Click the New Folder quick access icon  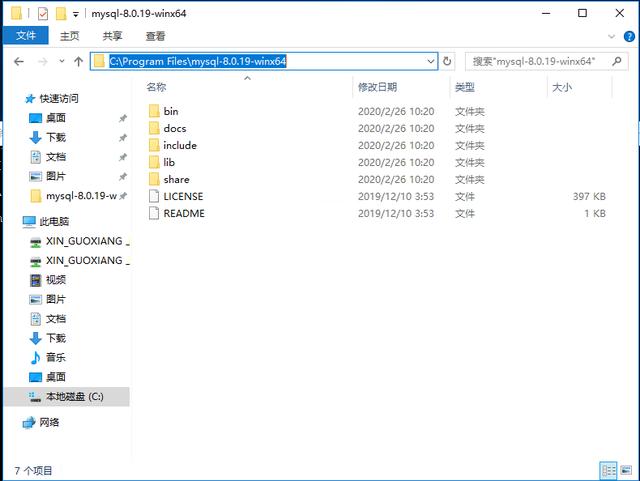click(x=60, y=13)
